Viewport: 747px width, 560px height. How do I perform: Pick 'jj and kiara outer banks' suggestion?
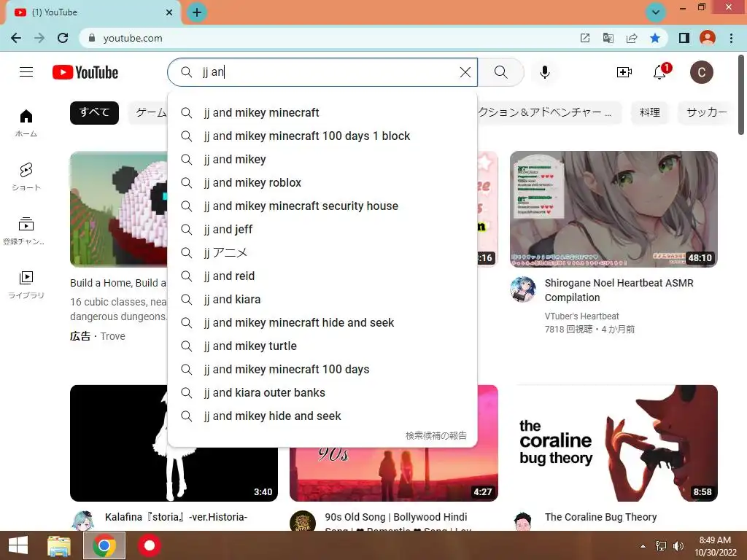click(x=322, y=392)
